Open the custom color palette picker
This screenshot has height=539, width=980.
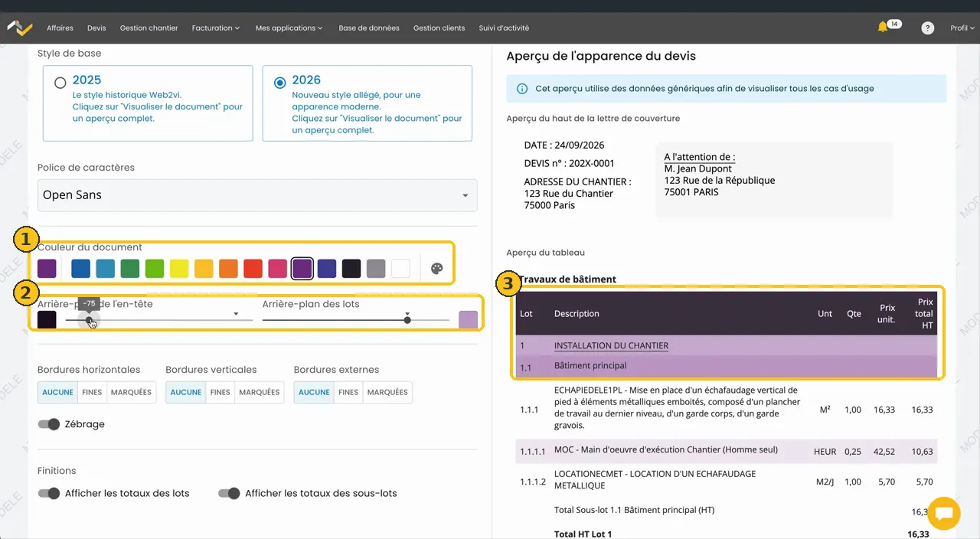click(x=436, y=269)
